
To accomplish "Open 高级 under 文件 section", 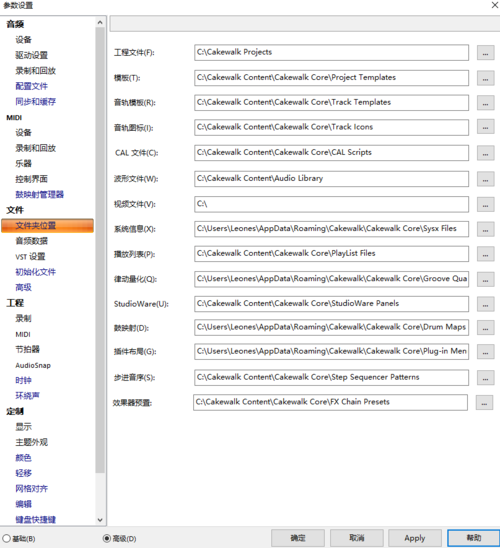I will click(23, 287).
